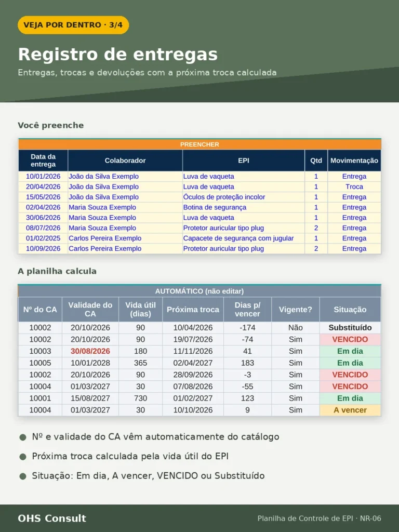Click próxima troca cell 10/10/2026
Image resolution: width=399 pixels, height=532 pixels.
(x=193, y=410)
